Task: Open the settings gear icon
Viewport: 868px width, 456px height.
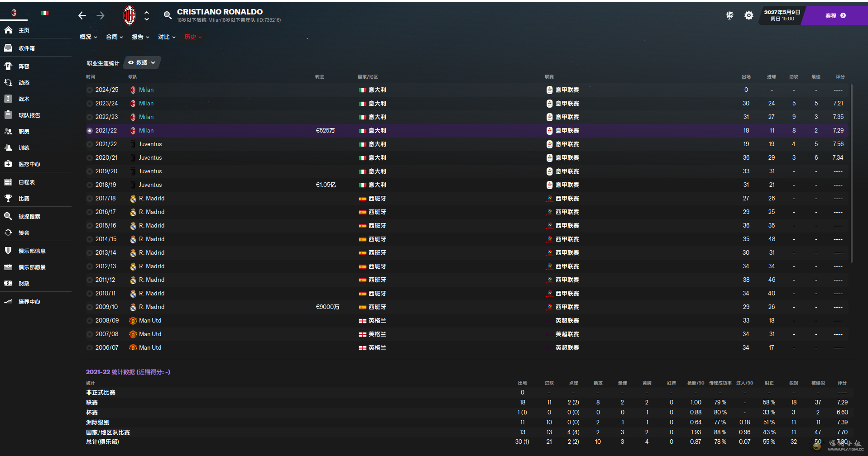Action: point(749,15)
